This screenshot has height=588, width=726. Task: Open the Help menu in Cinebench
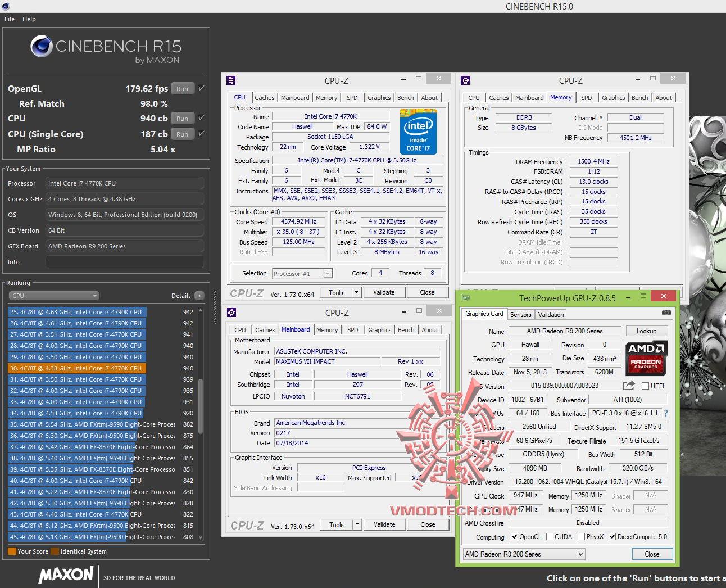coord(29,19)
